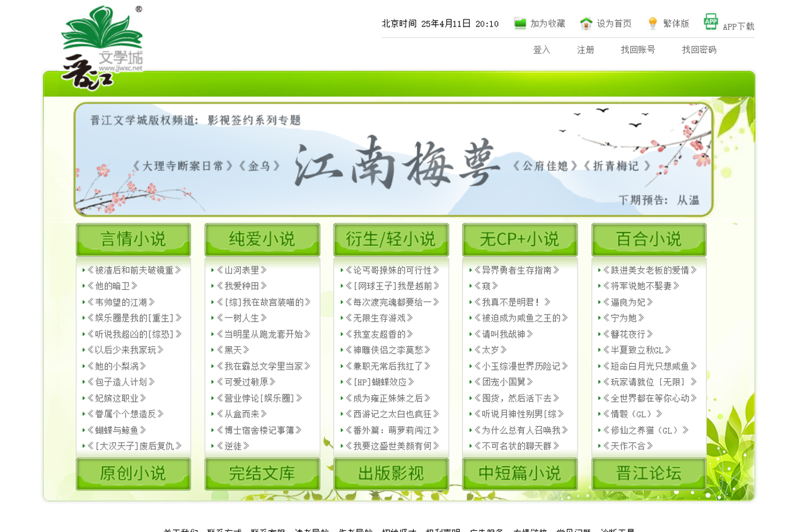Click the green 加为收藏 bookmark icon

pos(520,23)
